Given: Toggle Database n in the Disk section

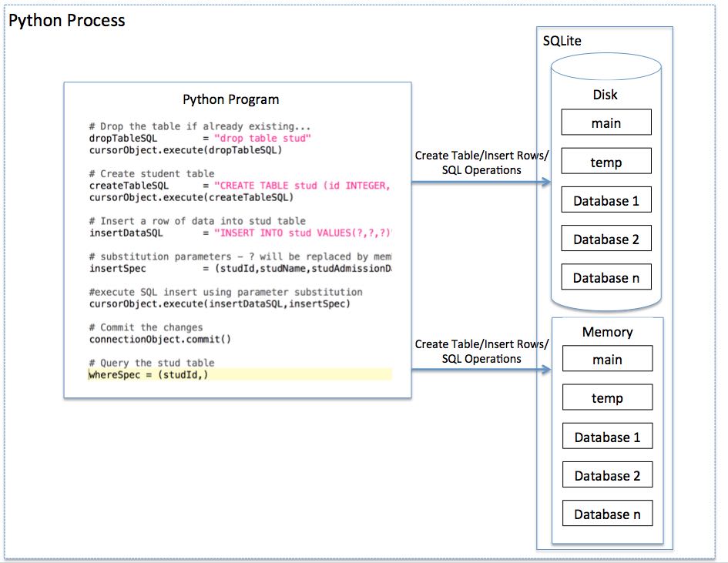Looking at the screenshot, I should click(x=606, y=276).
